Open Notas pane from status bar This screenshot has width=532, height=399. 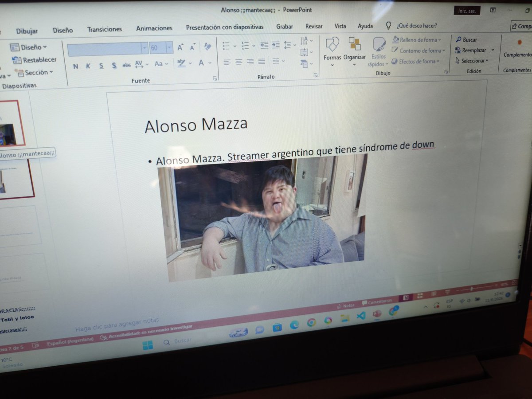345,305
